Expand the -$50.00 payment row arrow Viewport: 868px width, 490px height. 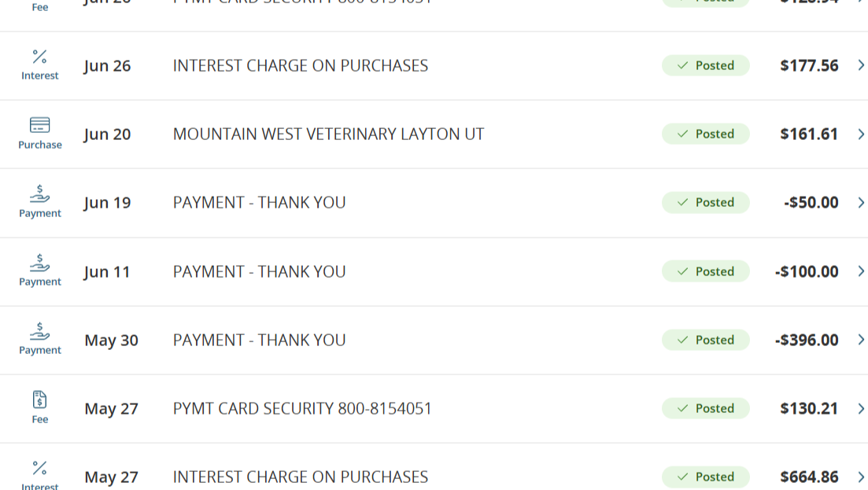[x=861, y=203]
